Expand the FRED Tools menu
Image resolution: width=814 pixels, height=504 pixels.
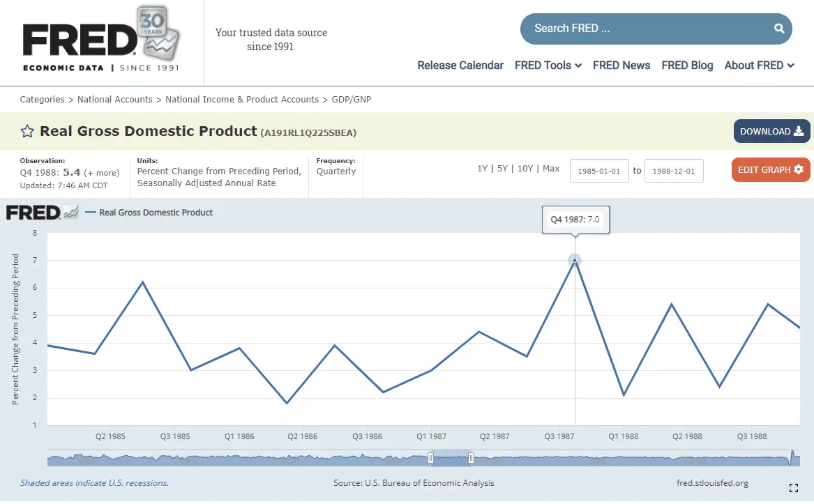coord(548,66)
